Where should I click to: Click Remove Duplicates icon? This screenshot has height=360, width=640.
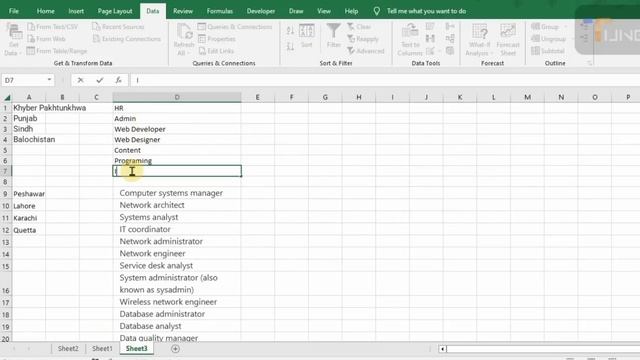[430, 39]
